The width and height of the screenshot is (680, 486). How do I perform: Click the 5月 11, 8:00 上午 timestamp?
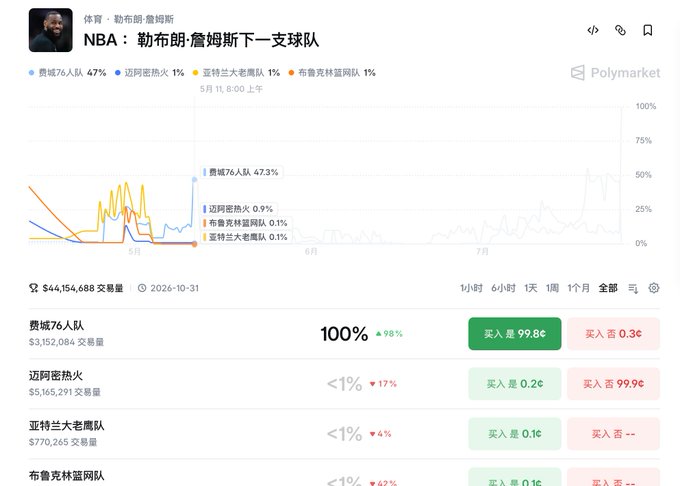[231, 89]
